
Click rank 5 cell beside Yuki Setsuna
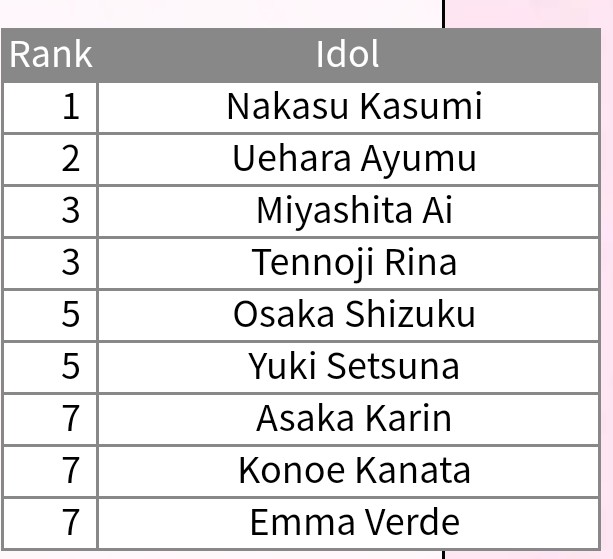51,366
